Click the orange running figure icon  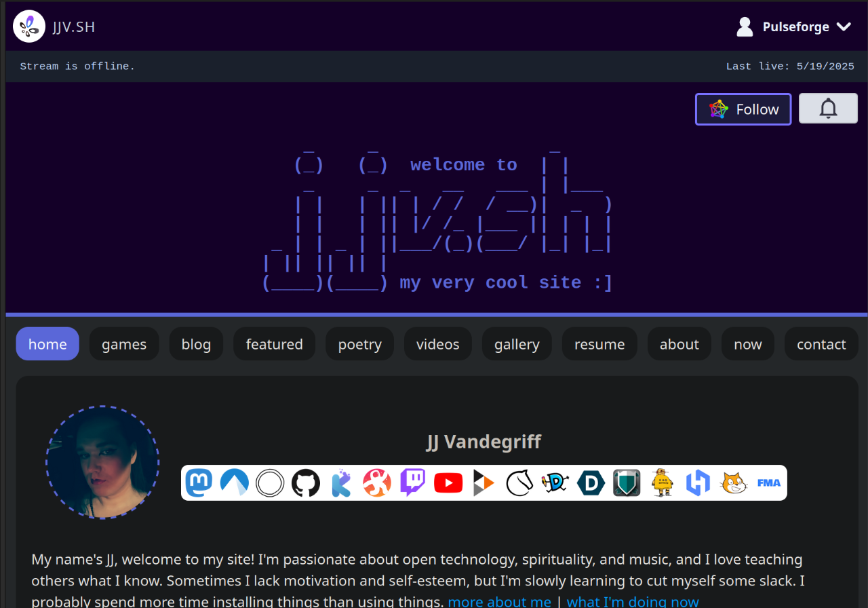(377, 483)
